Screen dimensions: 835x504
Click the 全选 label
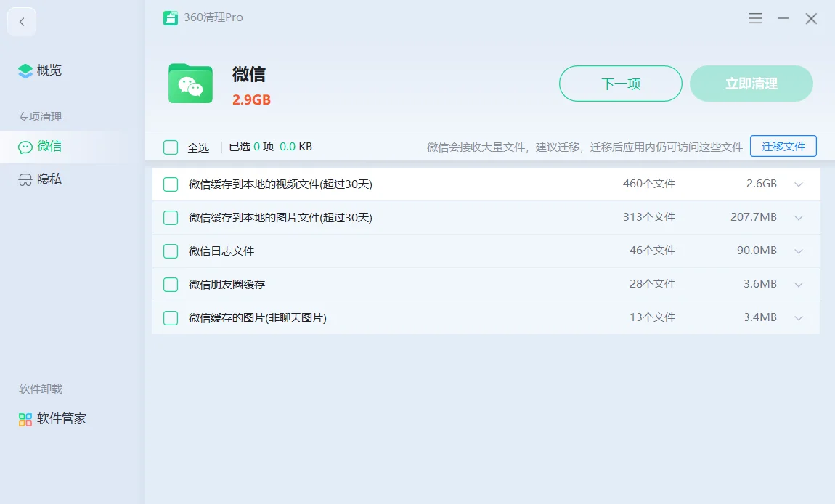198,147
